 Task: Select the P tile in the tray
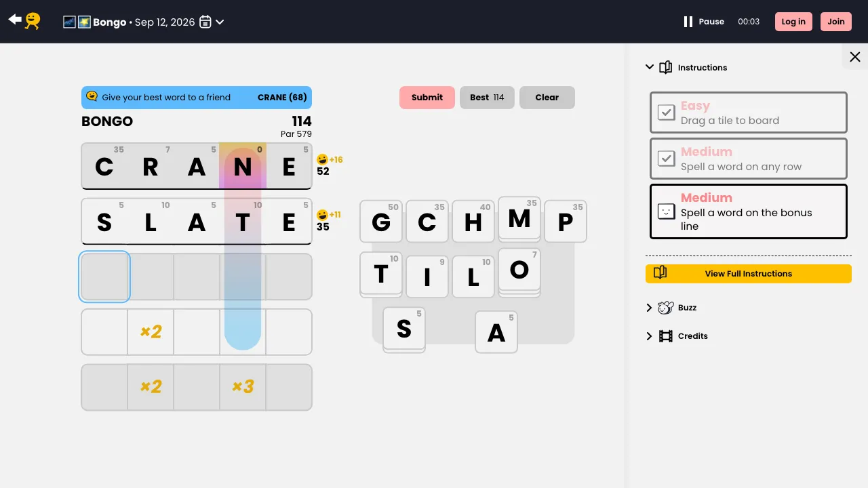pos(566,221)
